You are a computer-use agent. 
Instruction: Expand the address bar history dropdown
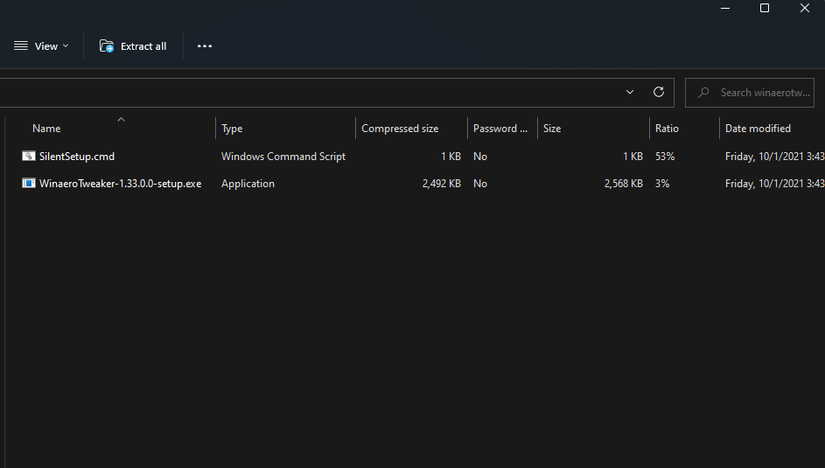coord(629,92)
